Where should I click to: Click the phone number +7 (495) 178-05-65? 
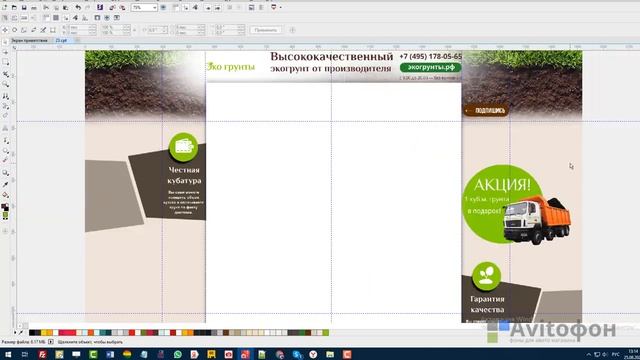431,56
